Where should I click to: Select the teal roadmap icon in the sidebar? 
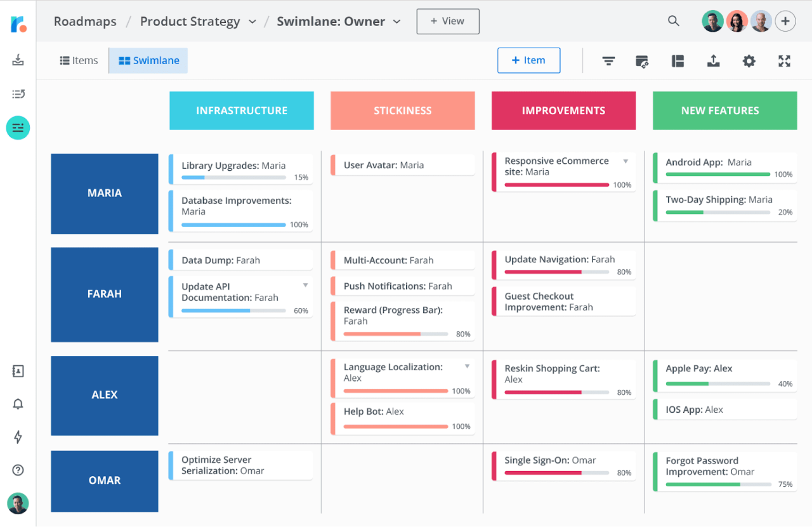(x=18, y=128)
